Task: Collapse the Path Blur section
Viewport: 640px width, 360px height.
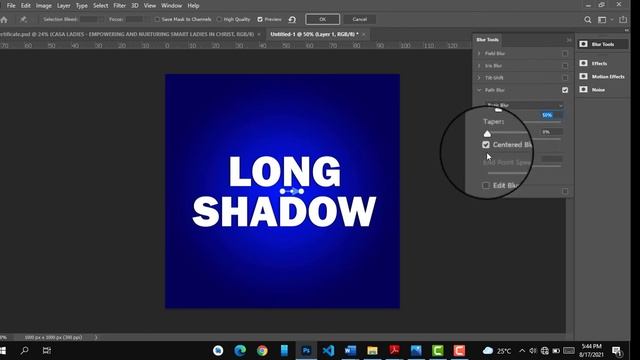Action: coord(479,90)
